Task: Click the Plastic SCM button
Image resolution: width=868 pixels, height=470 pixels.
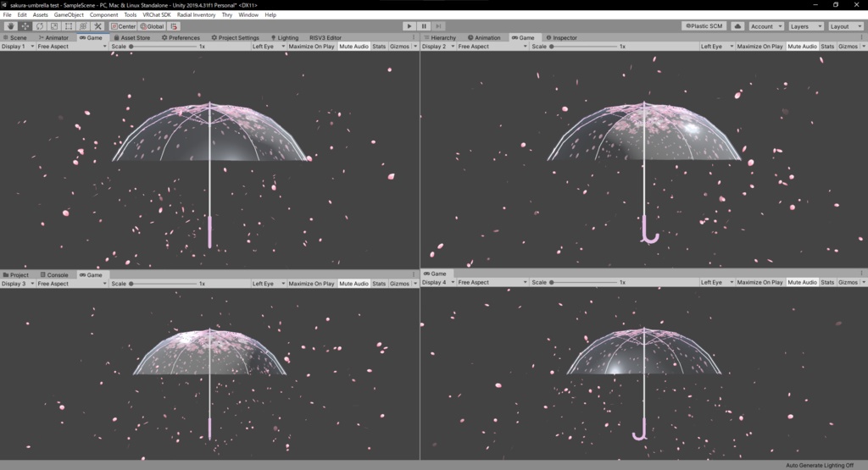Action: pyautogui.click(x=704, y=26)
